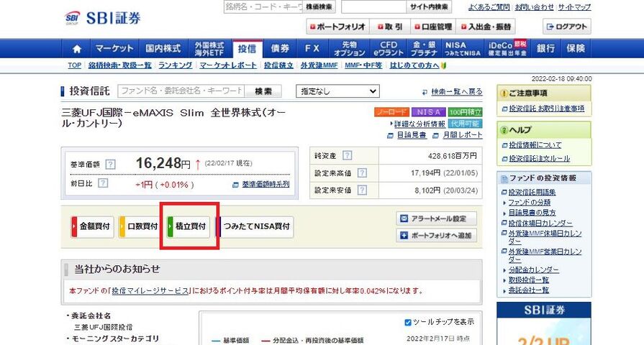Select the CFD eワラント tab

(389, 48)
